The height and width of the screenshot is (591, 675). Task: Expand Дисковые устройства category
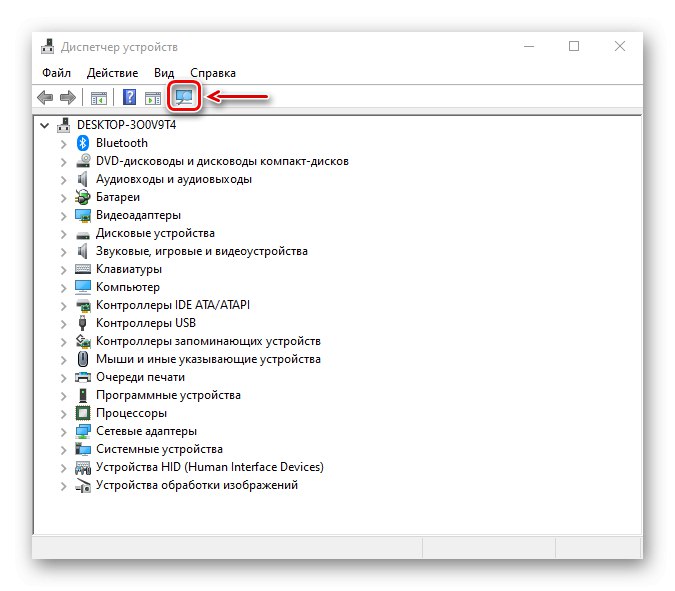[x=64, y=234]
